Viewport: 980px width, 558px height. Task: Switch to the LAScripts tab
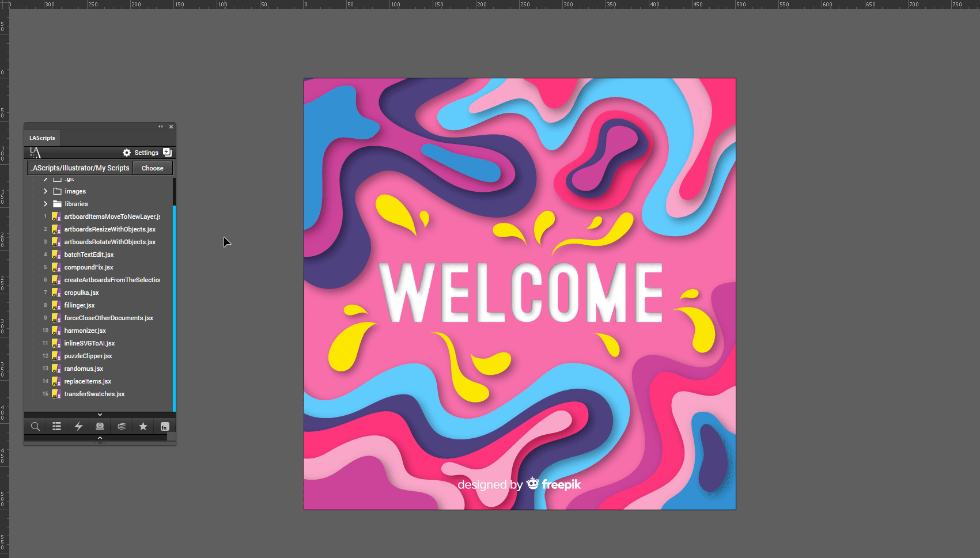point(43,138)
